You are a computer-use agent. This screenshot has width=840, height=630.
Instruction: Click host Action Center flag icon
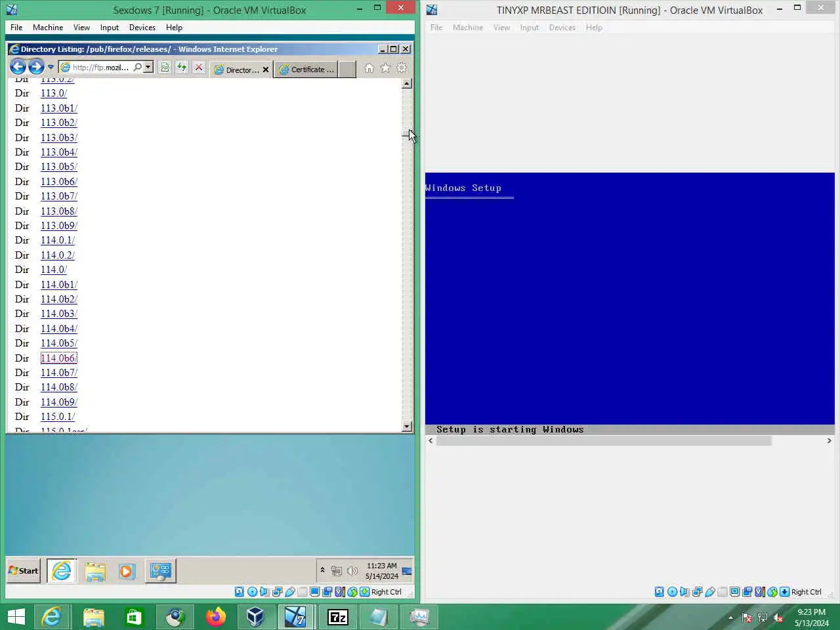click(x=747, y=618)
